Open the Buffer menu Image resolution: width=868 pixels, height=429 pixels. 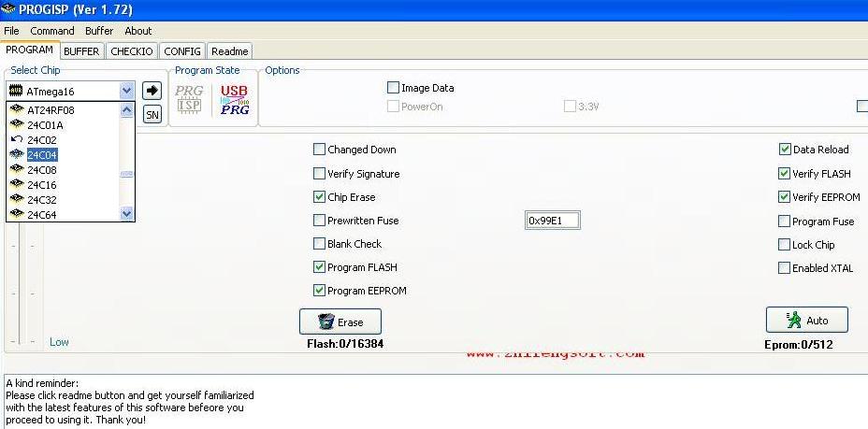pyautogui.click(x=99, y=31)
